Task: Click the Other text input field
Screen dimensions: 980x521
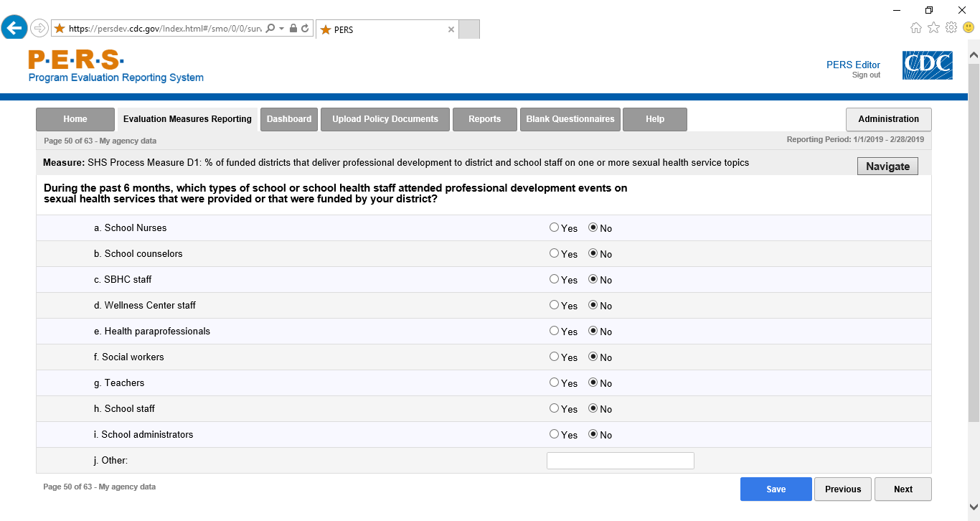Action: (x=620, y=461)
